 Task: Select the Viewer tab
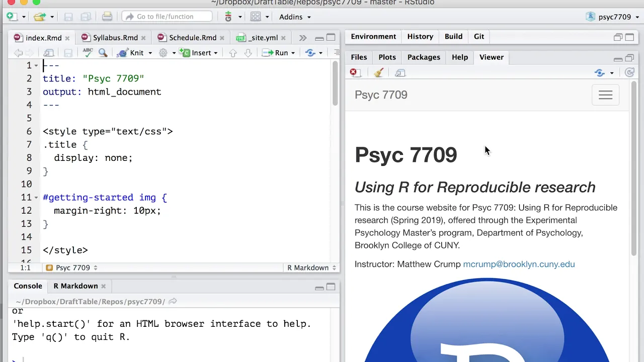click(492, 57)
